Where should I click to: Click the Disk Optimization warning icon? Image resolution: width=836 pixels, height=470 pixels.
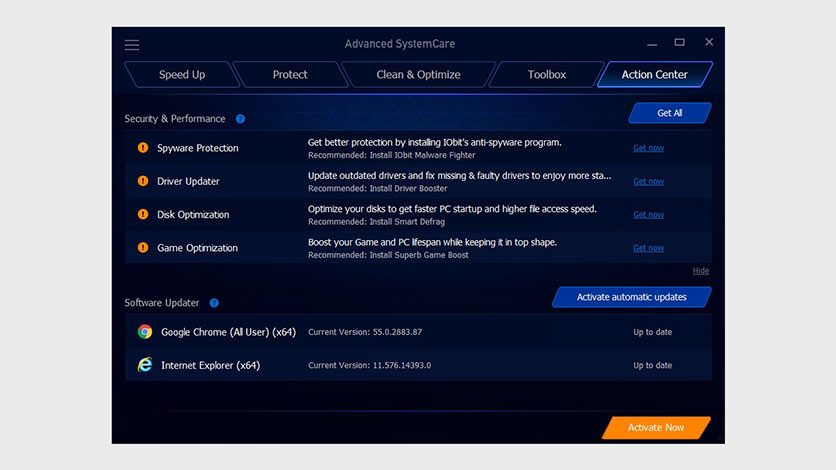click(143, 214)
